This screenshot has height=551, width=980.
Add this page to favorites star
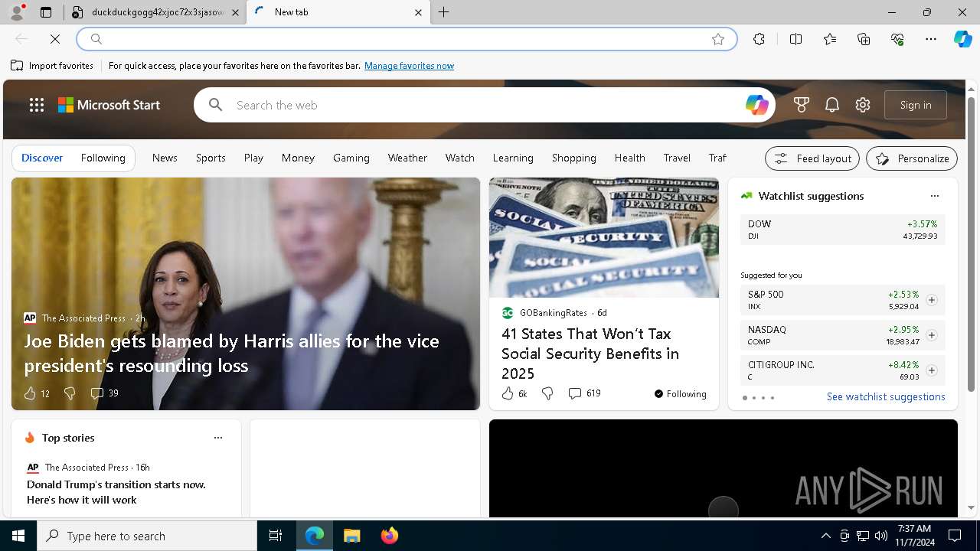(x=718, y=39)
